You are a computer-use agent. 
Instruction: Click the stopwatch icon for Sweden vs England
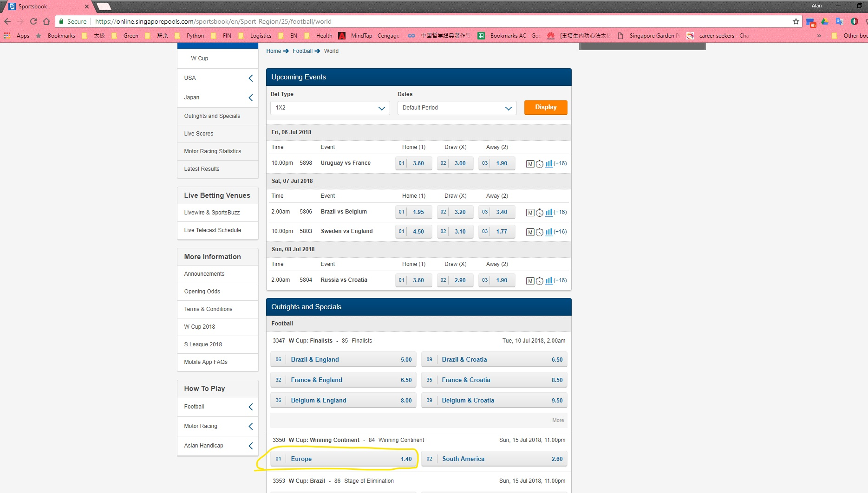(540, 232)
